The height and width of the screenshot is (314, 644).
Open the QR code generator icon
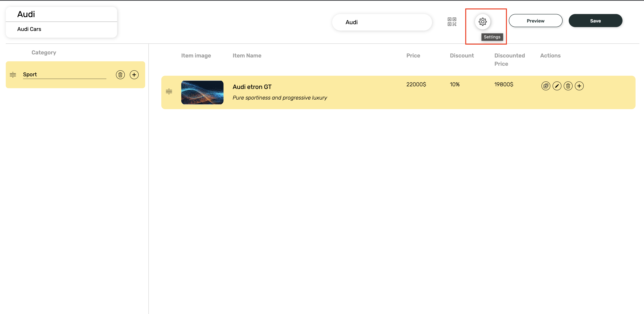452,22
